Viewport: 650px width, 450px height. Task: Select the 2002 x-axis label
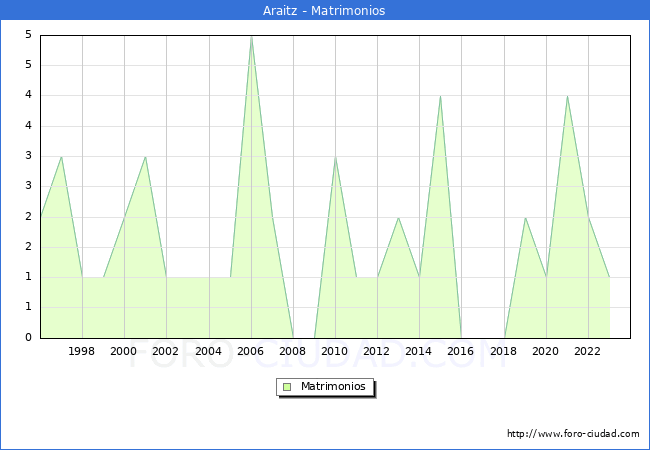(x=166, y=351)
